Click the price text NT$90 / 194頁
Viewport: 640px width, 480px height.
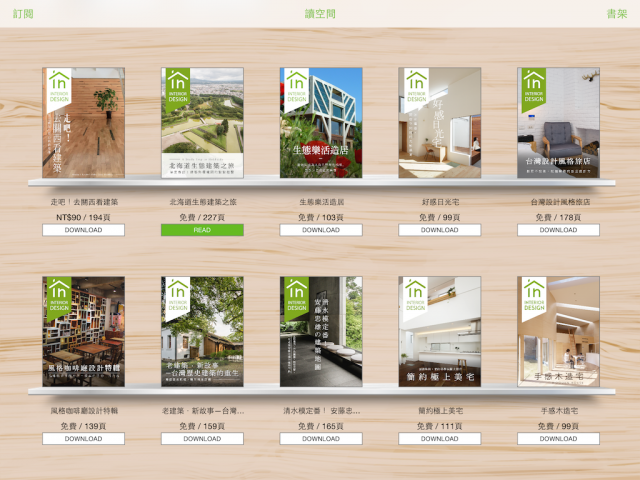[83, 217]
